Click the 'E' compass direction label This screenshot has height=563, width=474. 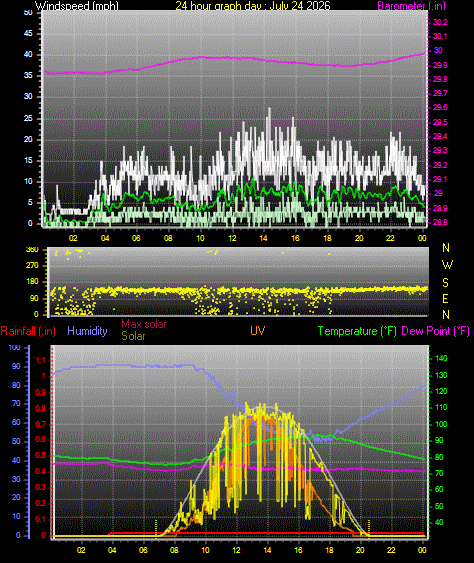point(445,298)
